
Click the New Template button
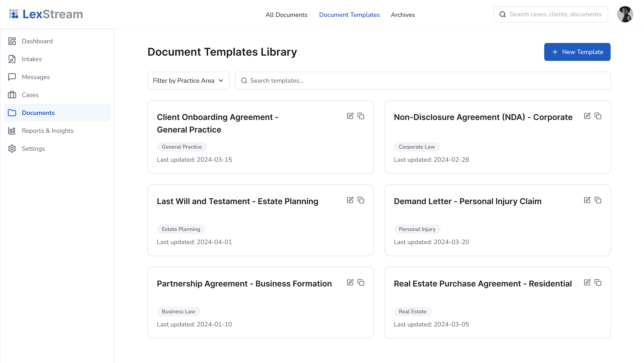click(577, 52)
